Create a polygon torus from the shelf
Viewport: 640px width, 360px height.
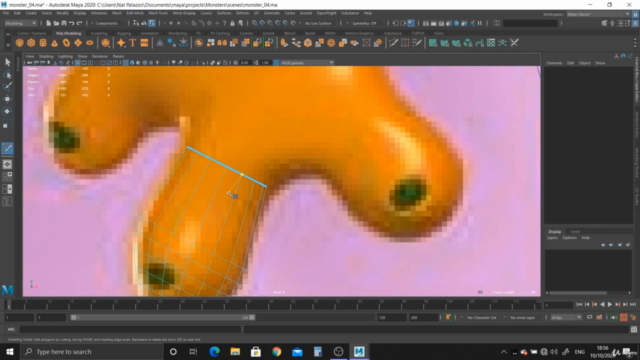click(66, 43)
